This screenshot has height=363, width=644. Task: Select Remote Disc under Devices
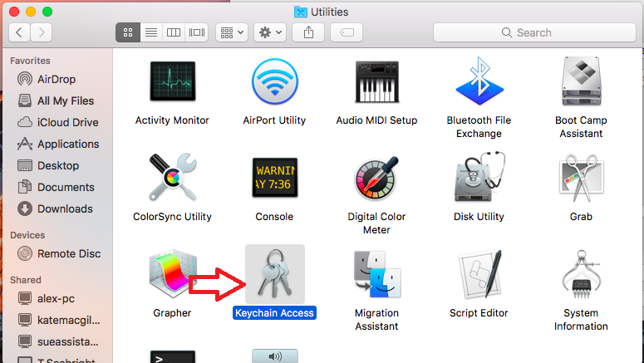(59, 254)
